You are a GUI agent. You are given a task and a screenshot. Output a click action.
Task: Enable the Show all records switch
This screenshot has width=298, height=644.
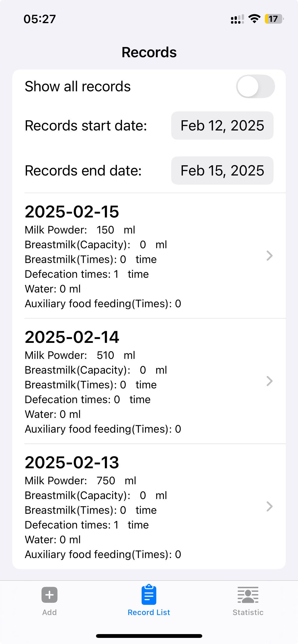click(255, 86)
